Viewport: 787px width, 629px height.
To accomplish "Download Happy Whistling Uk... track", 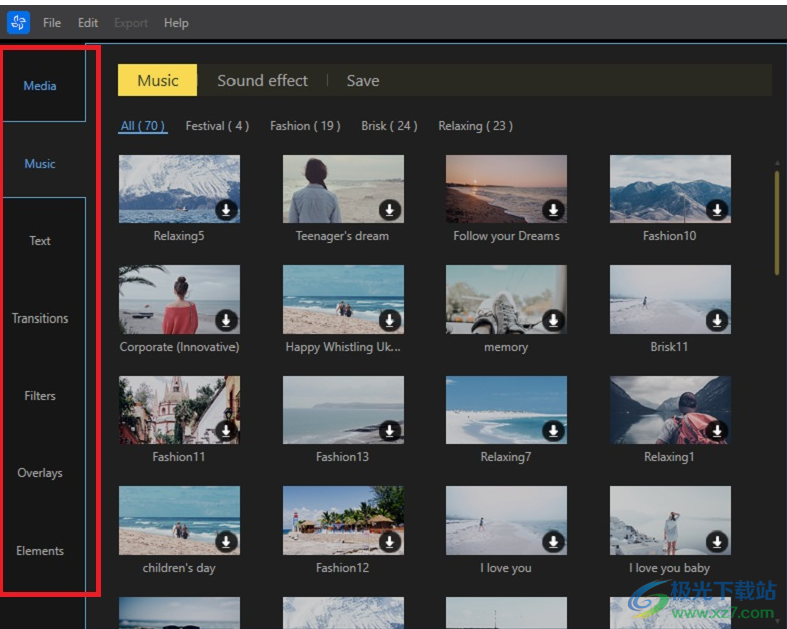I will 389,320.
